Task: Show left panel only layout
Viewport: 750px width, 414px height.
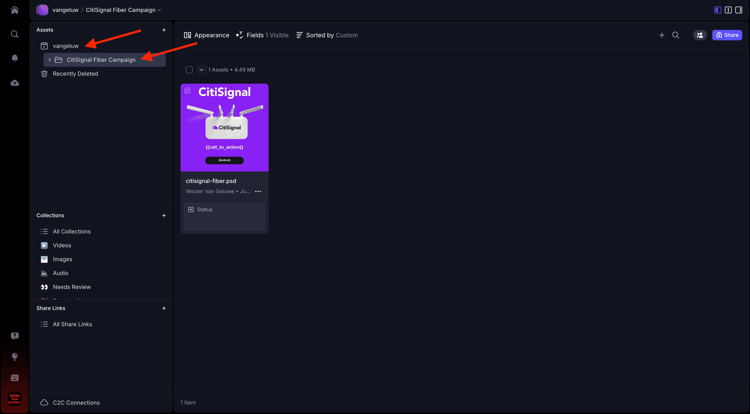Action: pos(717,10)
